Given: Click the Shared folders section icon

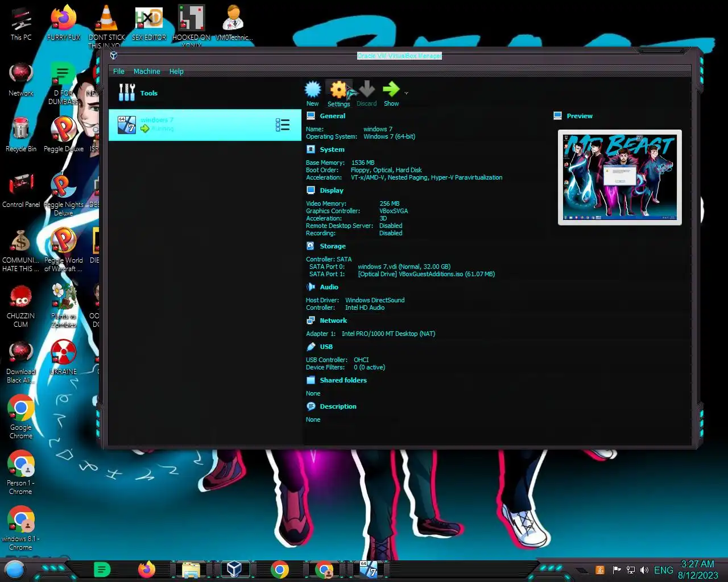Looking at the screenshot, I should pyautogui.click(x=311, y=380).
